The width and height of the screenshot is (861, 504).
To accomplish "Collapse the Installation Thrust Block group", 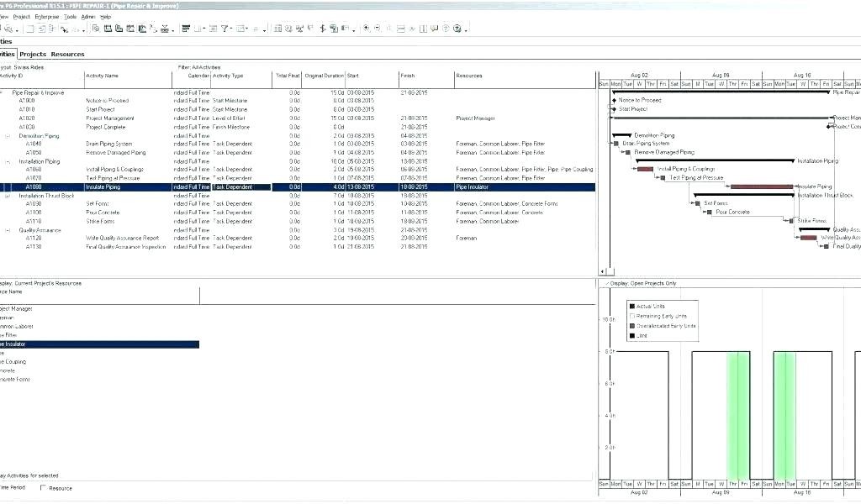I will (x=8, y=196).
